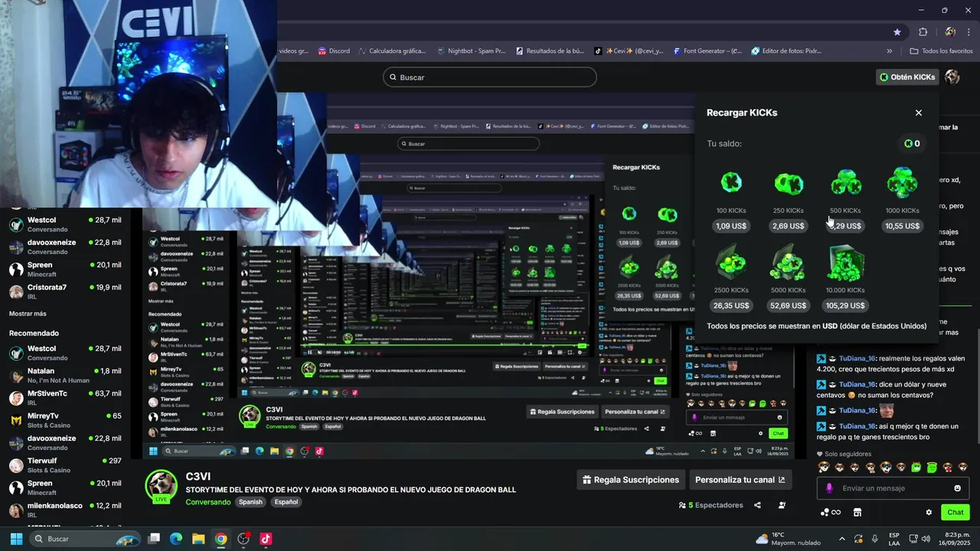Open Microsoft Edge from the taskbar
The width and height of the screenshot is (980, 551).
[x=176, y=539]
